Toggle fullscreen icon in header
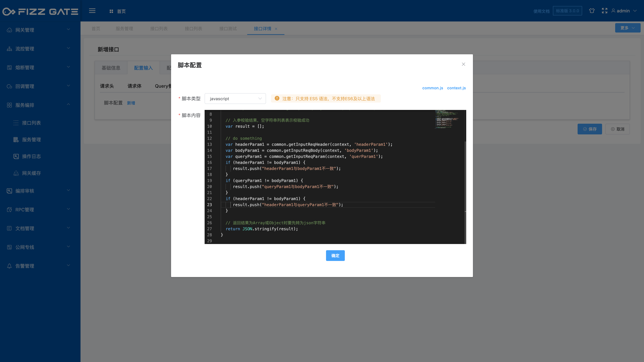 pos(604,11)
